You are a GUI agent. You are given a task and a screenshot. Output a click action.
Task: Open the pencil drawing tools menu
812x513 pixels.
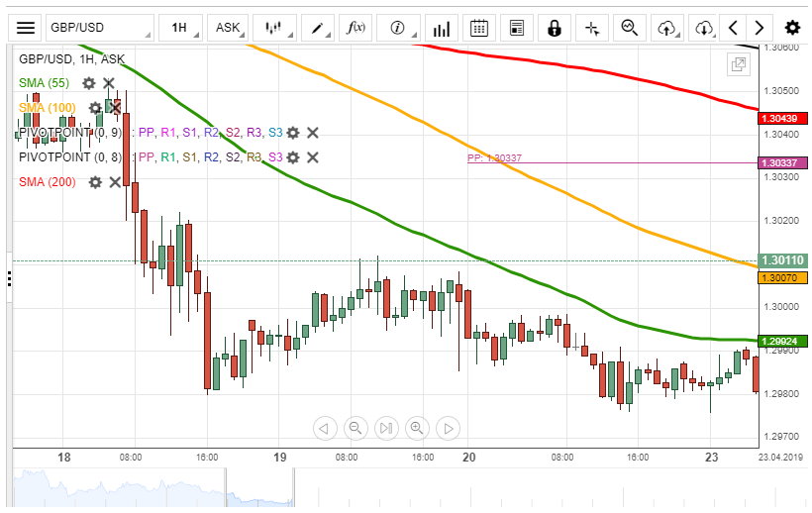click(x=318, y=28)
